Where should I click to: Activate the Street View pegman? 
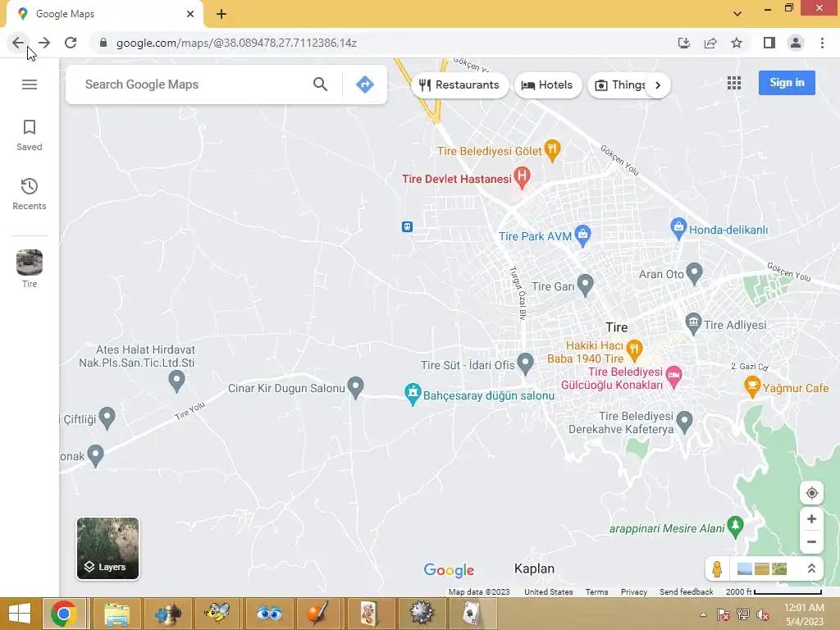pyautogui.click(x=717, y=569)
